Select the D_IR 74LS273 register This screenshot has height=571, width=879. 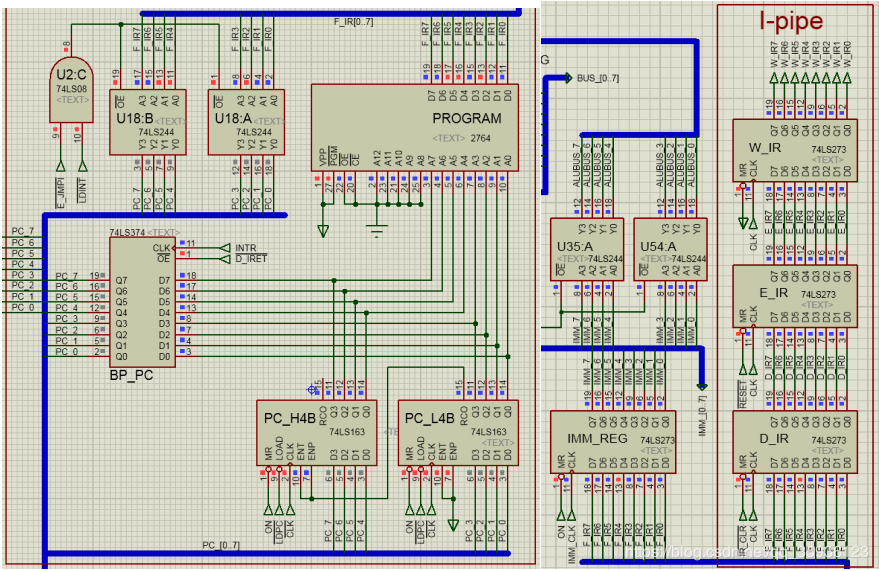click(794, 442)
